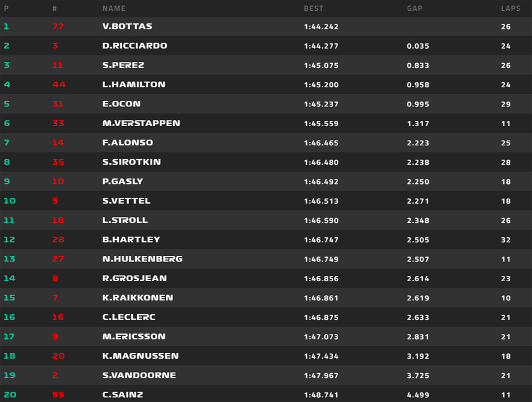
Task: Click C.LECLERC driver name
Action: coord(129,317)
